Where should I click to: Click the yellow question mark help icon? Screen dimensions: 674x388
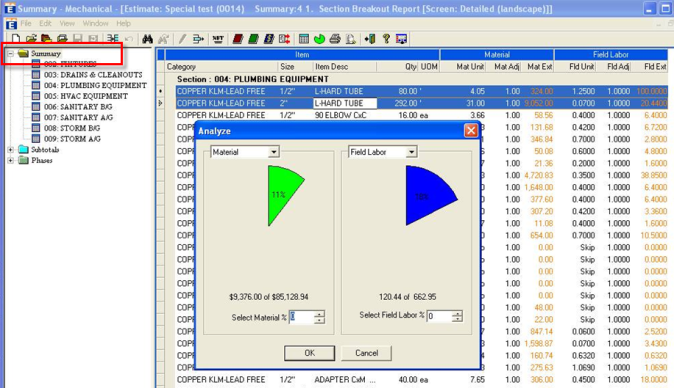pos(386,39)
